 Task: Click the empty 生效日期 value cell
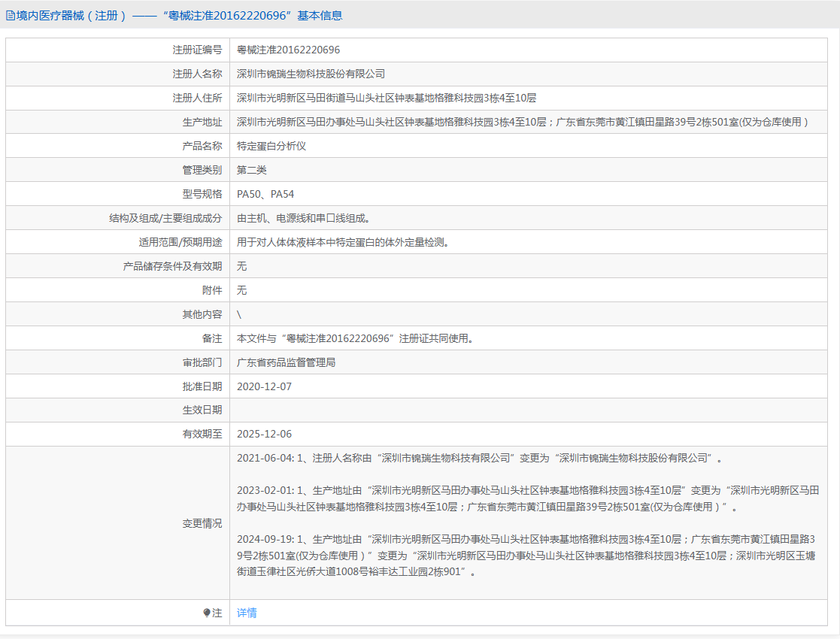pyautogui.click(x=528, y=410)
